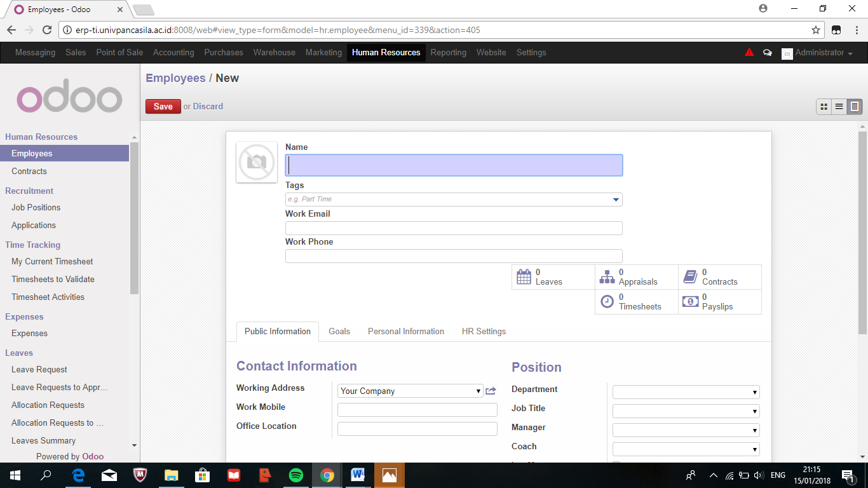Click into the Work Email field
This screenshot has height=488, width=868.
click(x=454, y=228)
